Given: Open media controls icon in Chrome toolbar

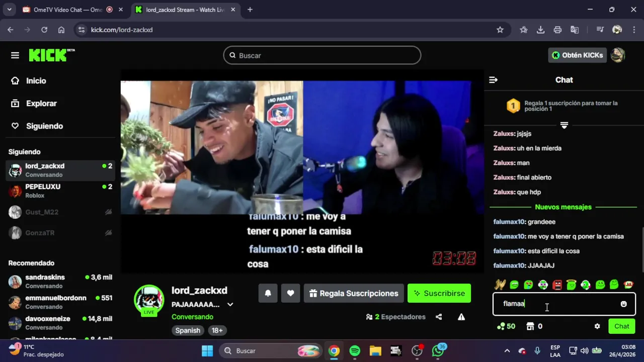Looking at the screenshot, I should coord(600,30).
